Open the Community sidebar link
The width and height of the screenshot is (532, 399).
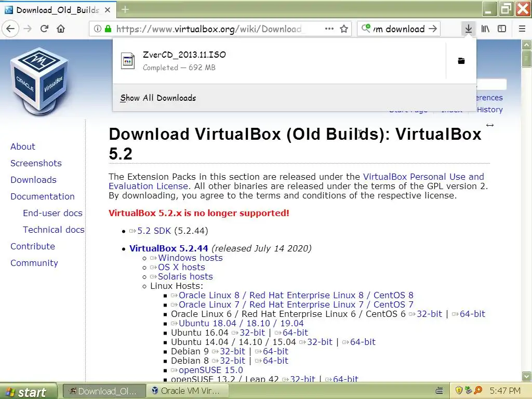pos(34,263)
